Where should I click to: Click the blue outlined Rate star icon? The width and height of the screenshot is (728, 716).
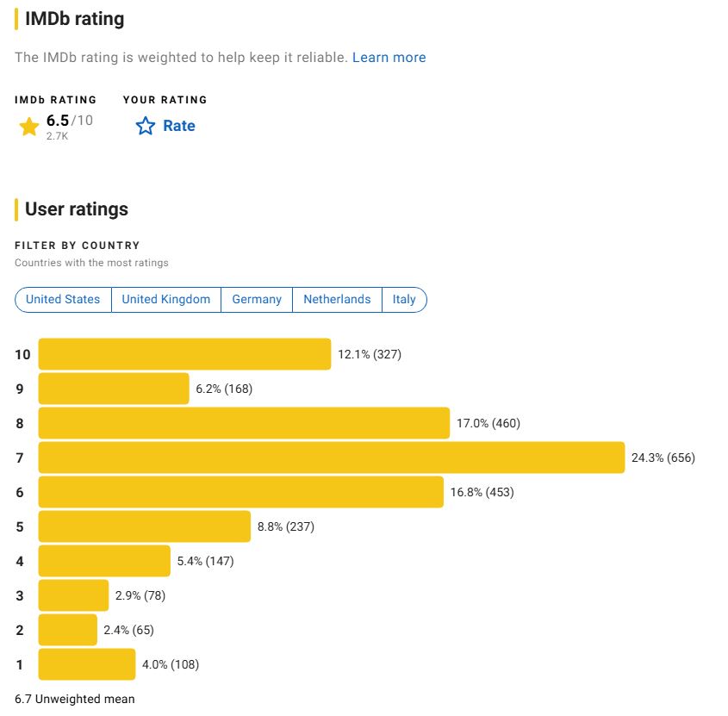pos(146,126)
